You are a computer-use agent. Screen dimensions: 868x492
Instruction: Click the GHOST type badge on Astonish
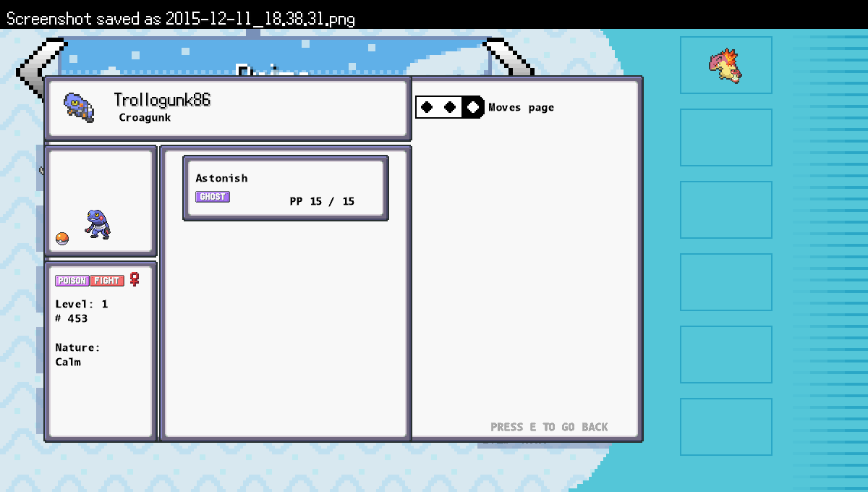point(213,197)
